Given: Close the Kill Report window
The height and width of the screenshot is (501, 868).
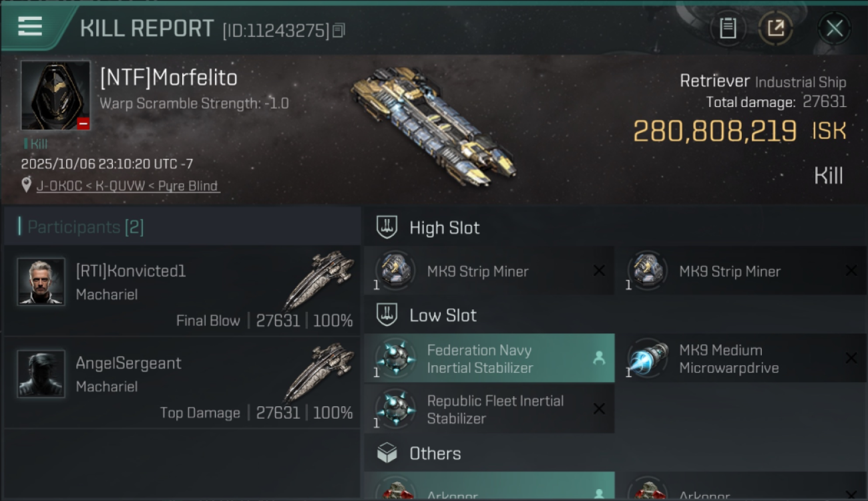Looking at the screenshot, I should pyautogui.click(x=835, y=29).
